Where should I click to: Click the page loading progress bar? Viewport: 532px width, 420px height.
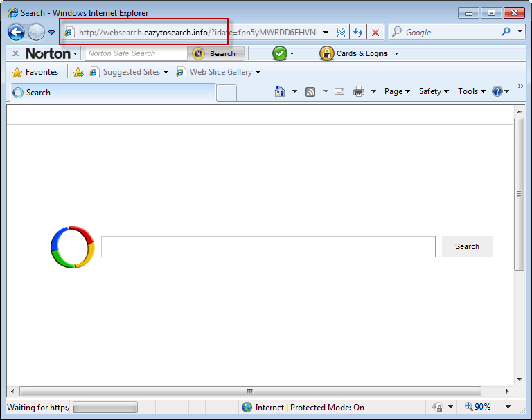pos(105,407)
